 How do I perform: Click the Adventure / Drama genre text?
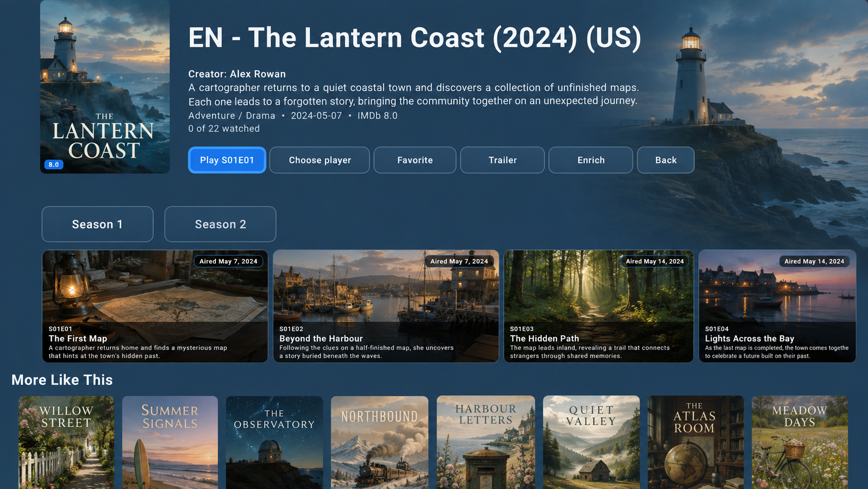coord(232,115)
